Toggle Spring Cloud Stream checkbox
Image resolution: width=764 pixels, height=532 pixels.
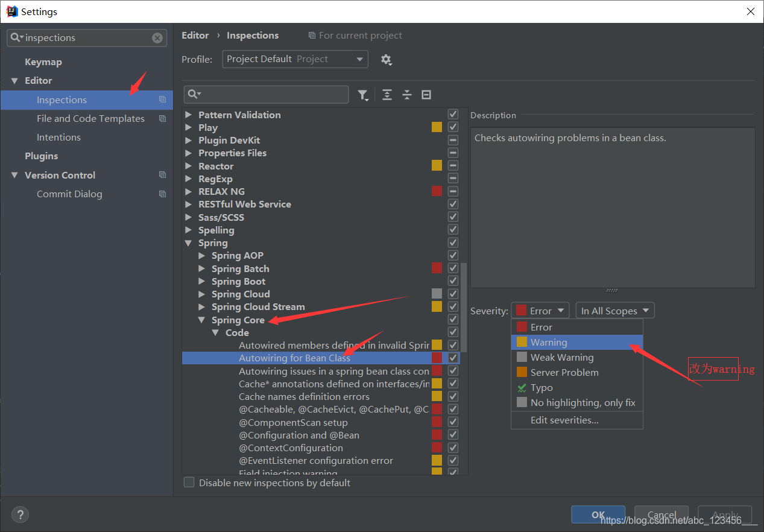coord(453,306)
